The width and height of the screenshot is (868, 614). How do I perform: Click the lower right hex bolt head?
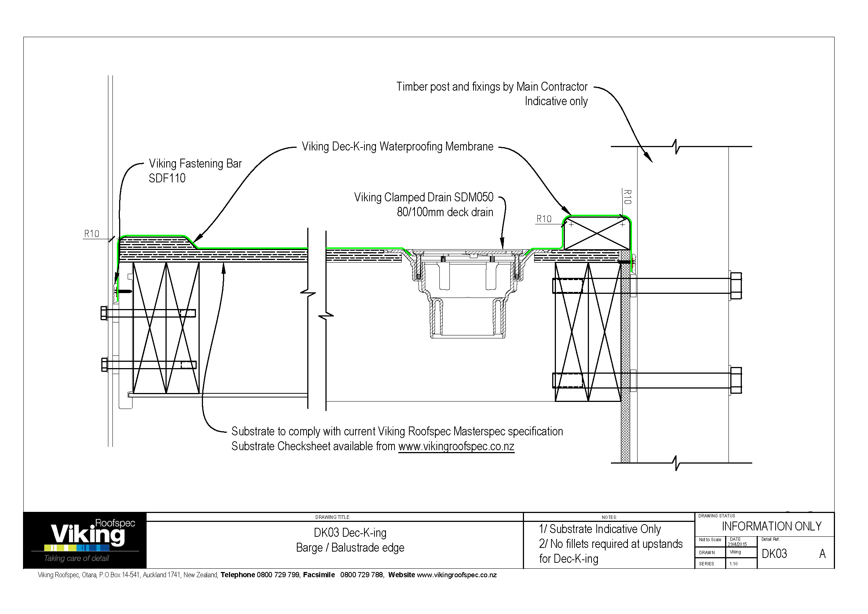click(x=736, y=380)
